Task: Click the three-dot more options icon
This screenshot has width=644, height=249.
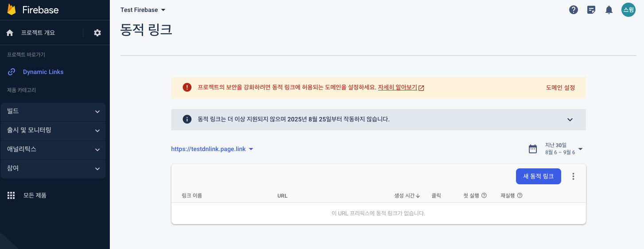Action: pos(573,176)
